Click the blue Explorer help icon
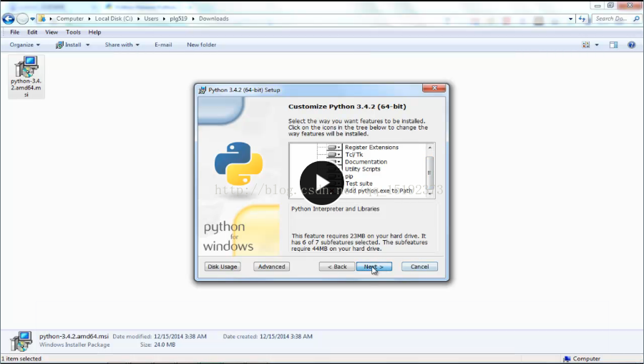The height and width of the screenshot is (364, 644). coord(632,45)
